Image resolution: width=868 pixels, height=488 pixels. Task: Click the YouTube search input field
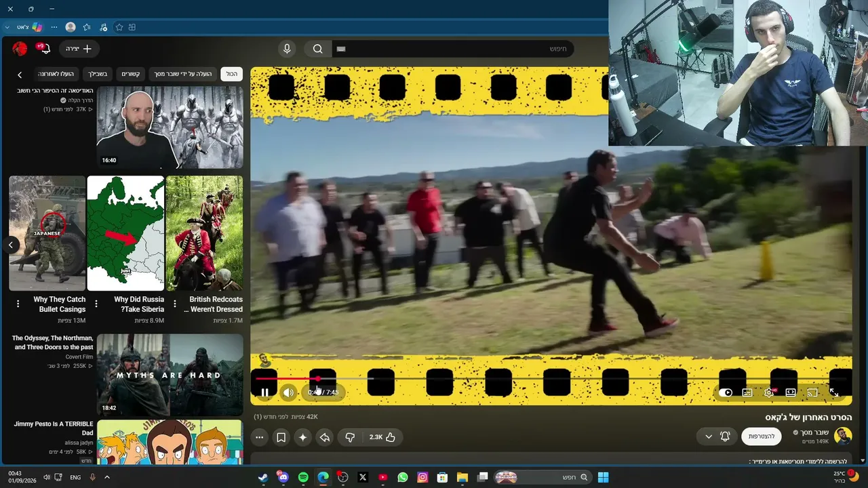click(452, 49)
